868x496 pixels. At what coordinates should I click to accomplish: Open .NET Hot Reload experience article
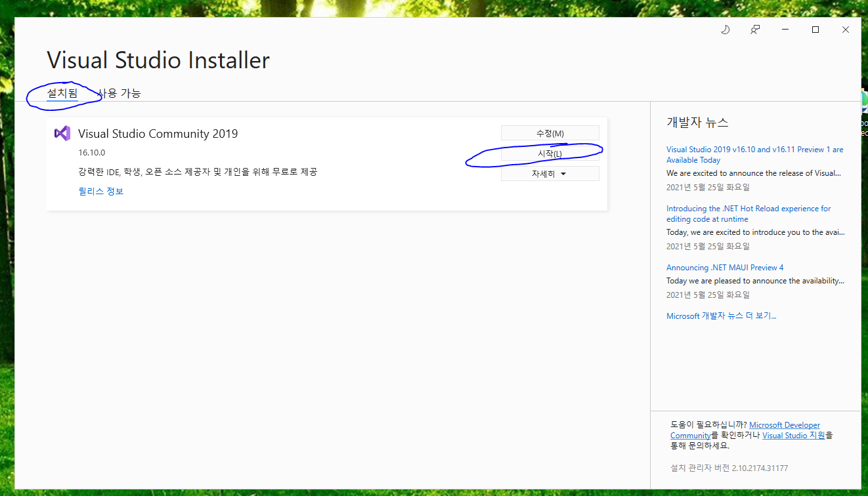tap(749, 214)
